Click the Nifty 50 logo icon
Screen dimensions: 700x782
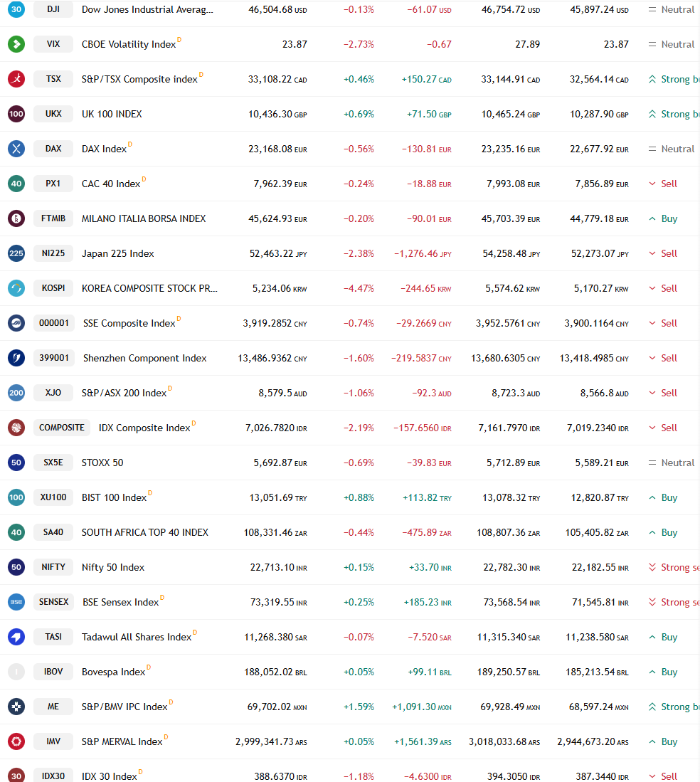[16, 567]
